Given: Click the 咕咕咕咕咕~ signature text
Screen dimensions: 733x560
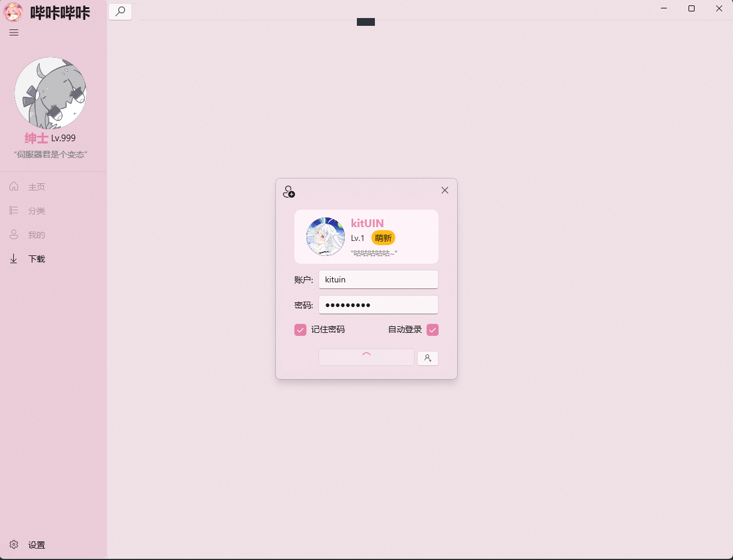Looking at the screenshot, I should pyautogui.click(x=374, y=254).
